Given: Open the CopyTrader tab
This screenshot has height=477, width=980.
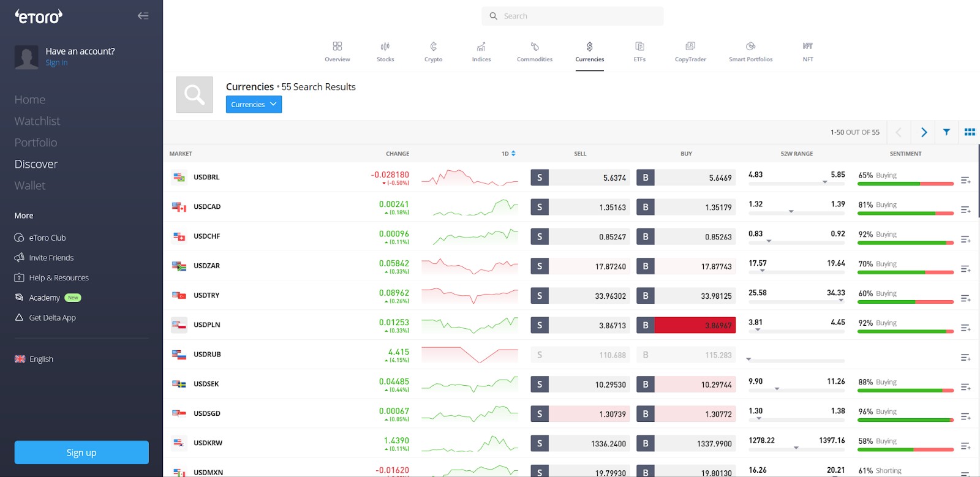Looking at the screenshot, I should [x=690, y=52].
